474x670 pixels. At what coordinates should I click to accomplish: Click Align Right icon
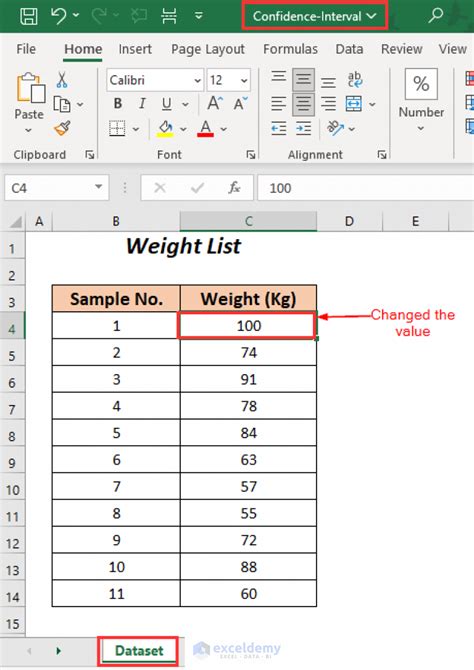(x=328, y=104)
